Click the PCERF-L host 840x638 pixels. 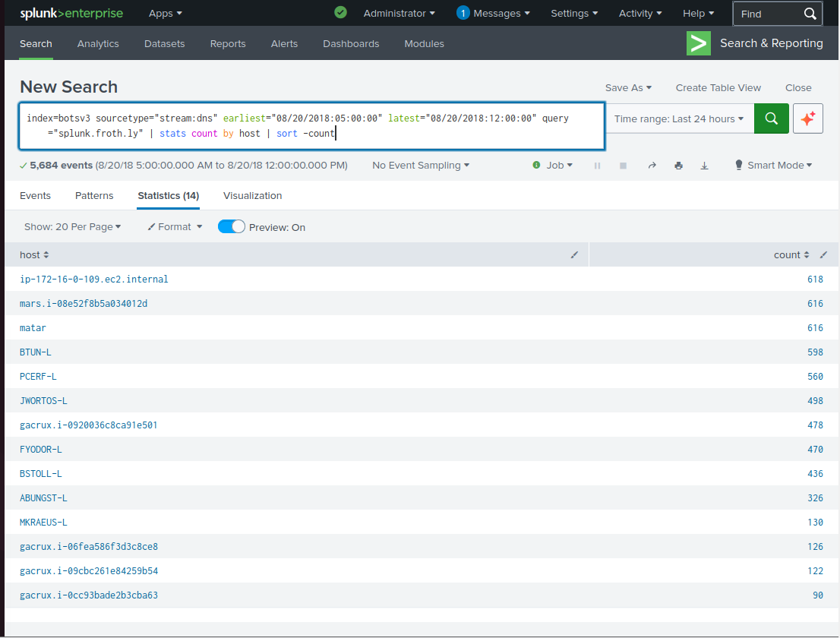pos(38,377)
